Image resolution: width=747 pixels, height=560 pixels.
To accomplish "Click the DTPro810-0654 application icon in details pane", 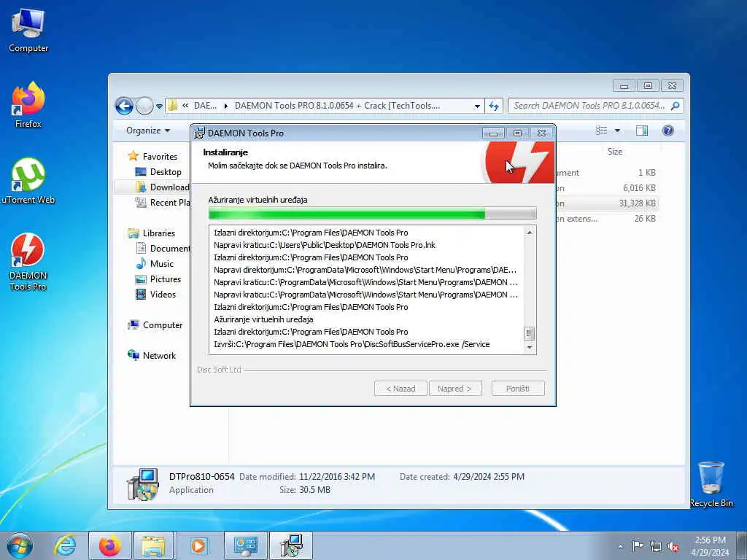I will (143, 484).
